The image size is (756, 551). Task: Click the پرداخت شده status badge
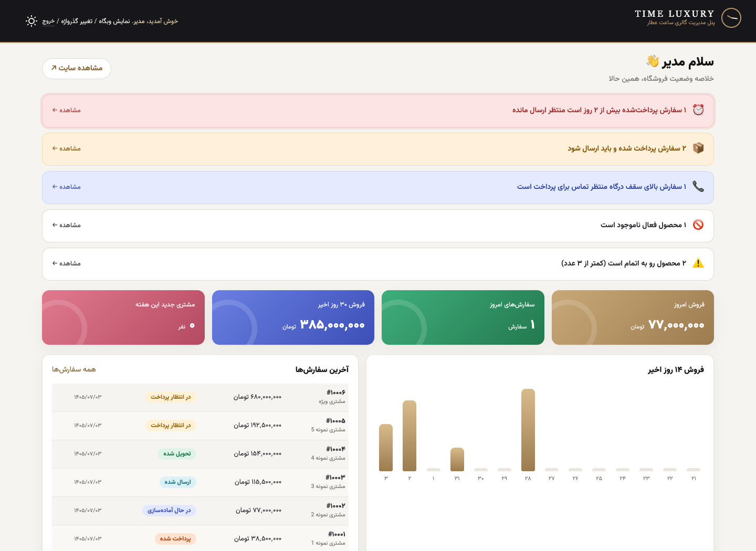175,539
